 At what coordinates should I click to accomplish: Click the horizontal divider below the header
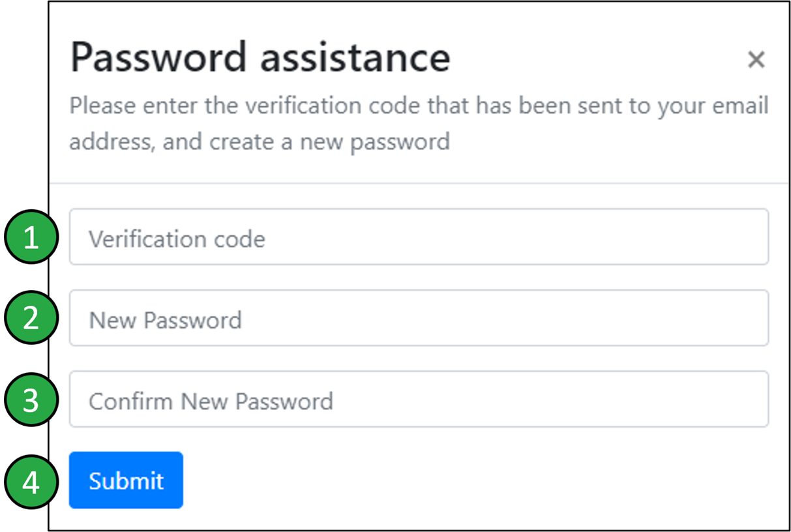tap(419, 183)
